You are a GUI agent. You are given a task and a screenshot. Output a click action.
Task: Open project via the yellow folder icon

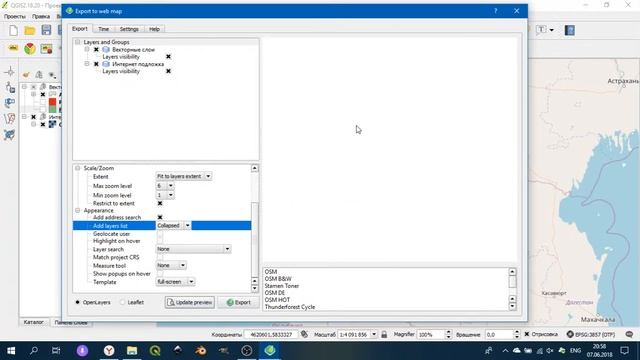29,30
